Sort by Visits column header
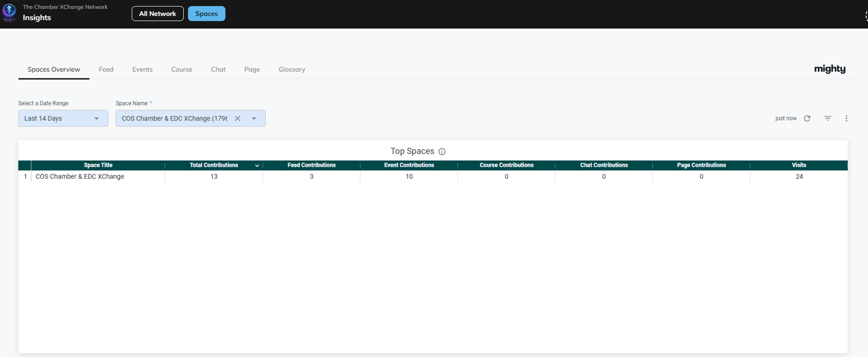The image size is (868, 357). click(799, 166)
